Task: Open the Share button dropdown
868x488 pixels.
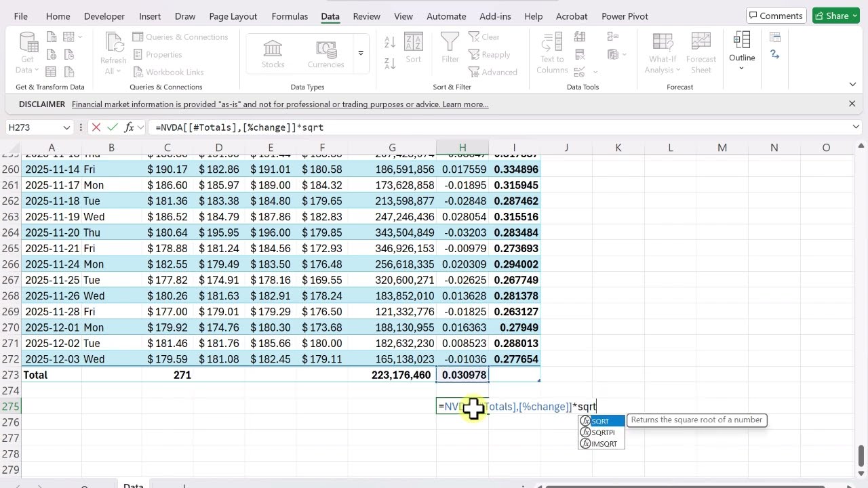Action: pyautogui.click(x=854, y=16)
